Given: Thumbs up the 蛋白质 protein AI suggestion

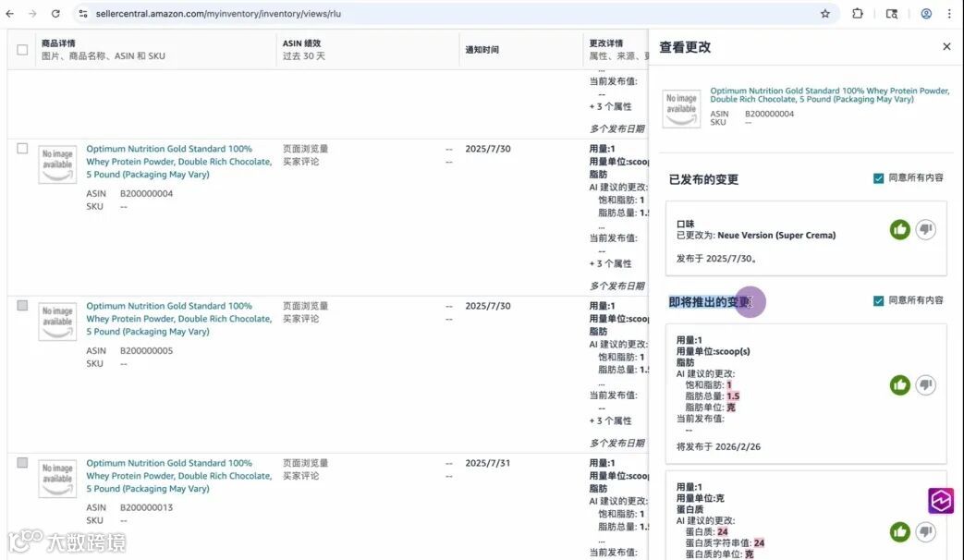Looking at the screenshot, I should tap(899, 531).
